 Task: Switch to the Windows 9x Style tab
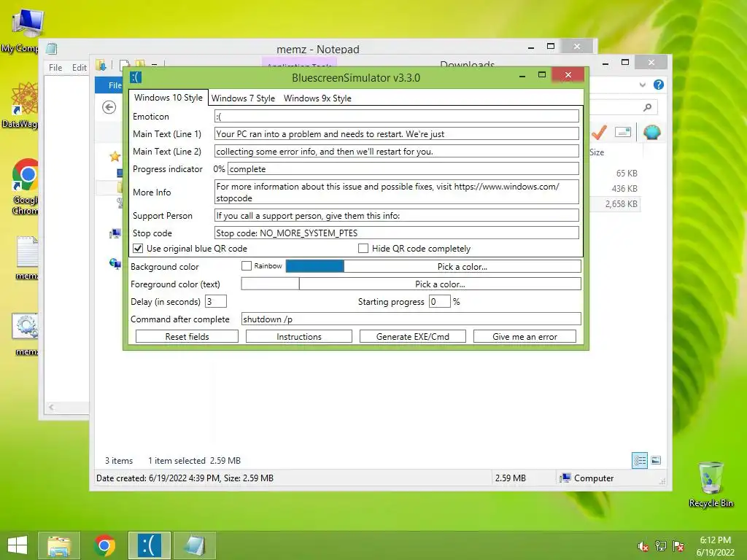pyautogui.click(x=317, y=98)
